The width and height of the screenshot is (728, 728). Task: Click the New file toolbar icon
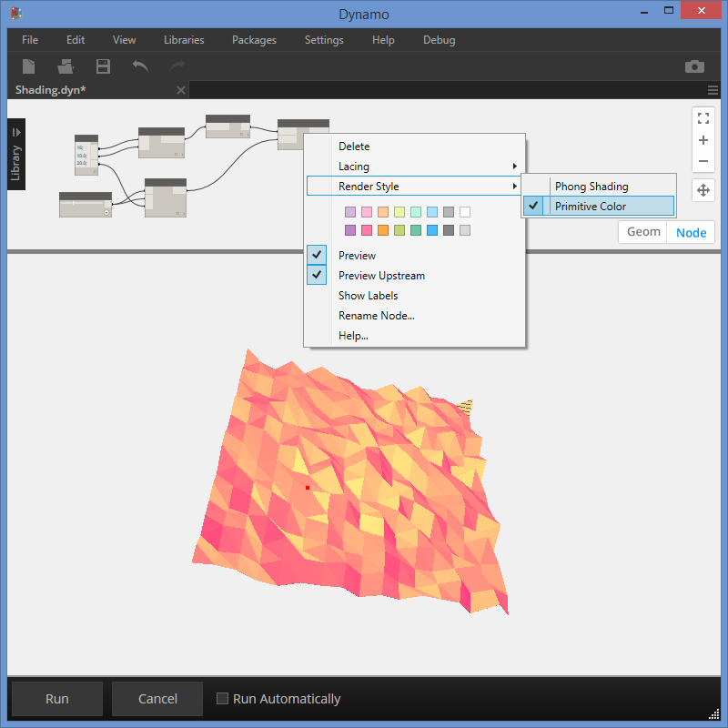tap(29, 66)
